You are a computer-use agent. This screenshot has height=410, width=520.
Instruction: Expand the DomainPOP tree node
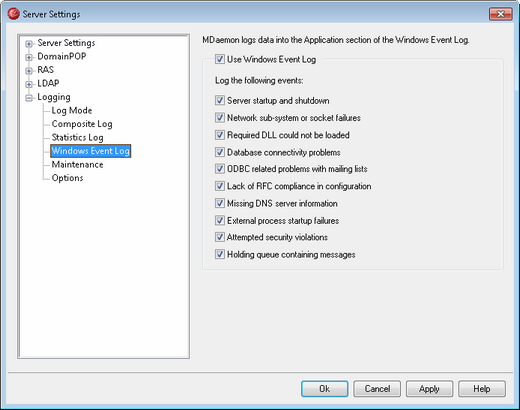click(x=29, y=57)
